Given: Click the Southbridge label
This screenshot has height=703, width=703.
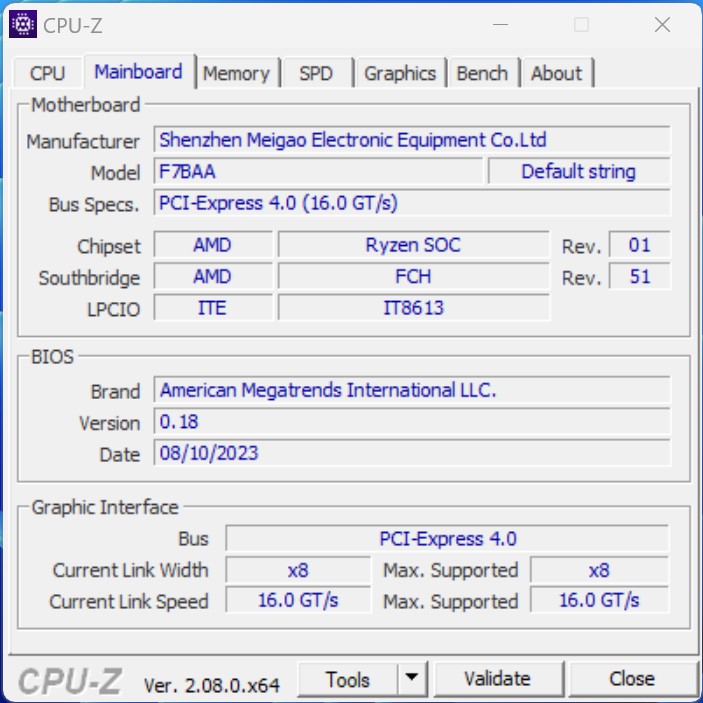Looking at the screenshot, I should [x=89, y=278].
